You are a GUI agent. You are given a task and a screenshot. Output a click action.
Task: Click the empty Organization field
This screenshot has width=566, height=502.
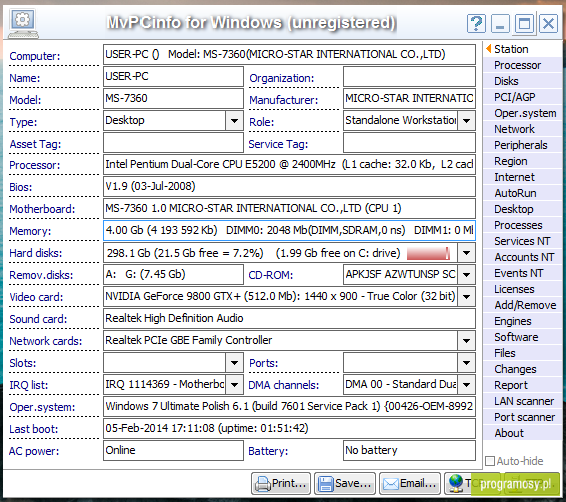tap(409, 77)
